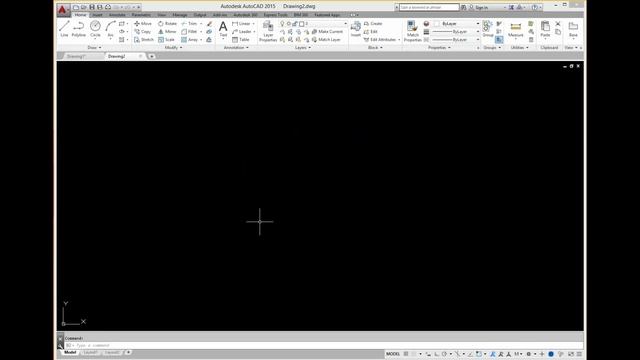Select the Circle tool
The height and width of the screenshot is (360, 640).
pos(95,29)
